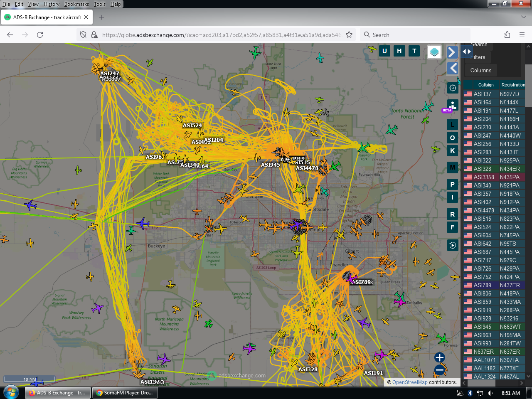This screenshot has width=532, height=399.
Task: View site security lock information
Action: (x=94, y=35)
